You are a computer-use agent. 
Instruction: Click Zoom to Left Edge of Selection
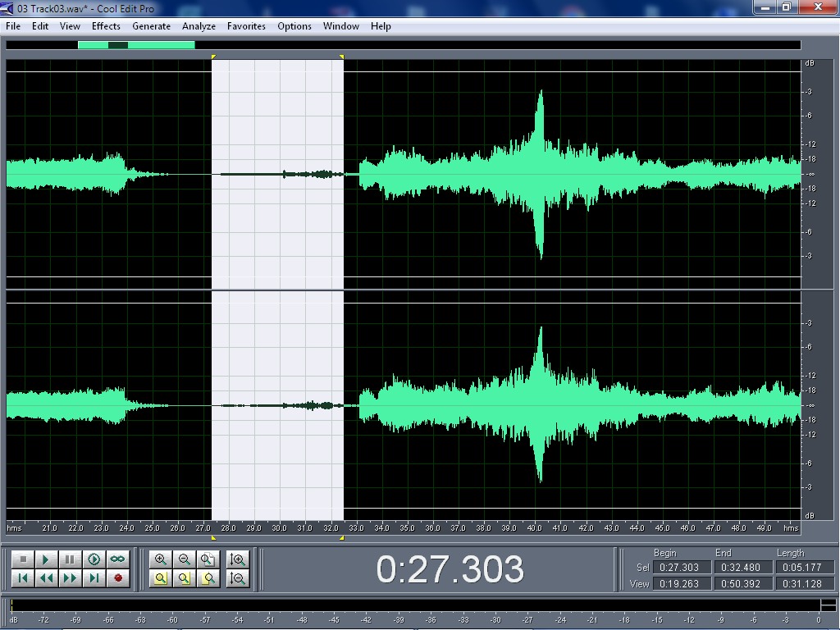tap(184, 578)
